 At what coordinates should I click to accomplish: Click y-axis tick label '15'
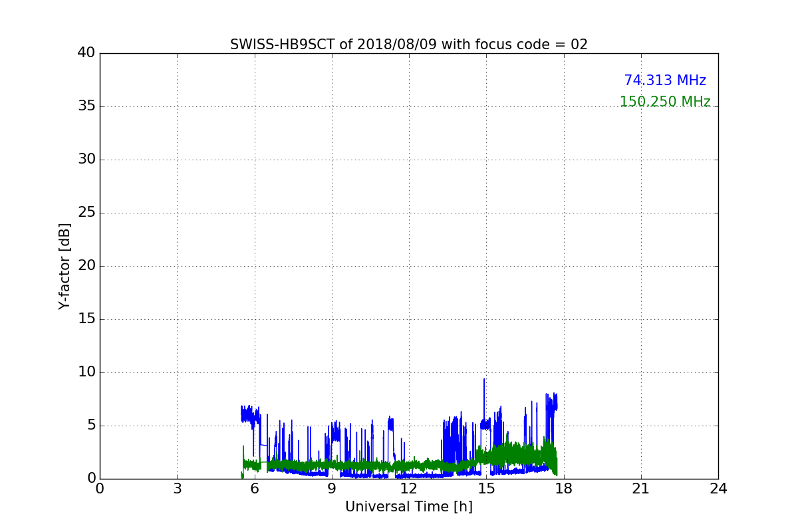point(86,319)
